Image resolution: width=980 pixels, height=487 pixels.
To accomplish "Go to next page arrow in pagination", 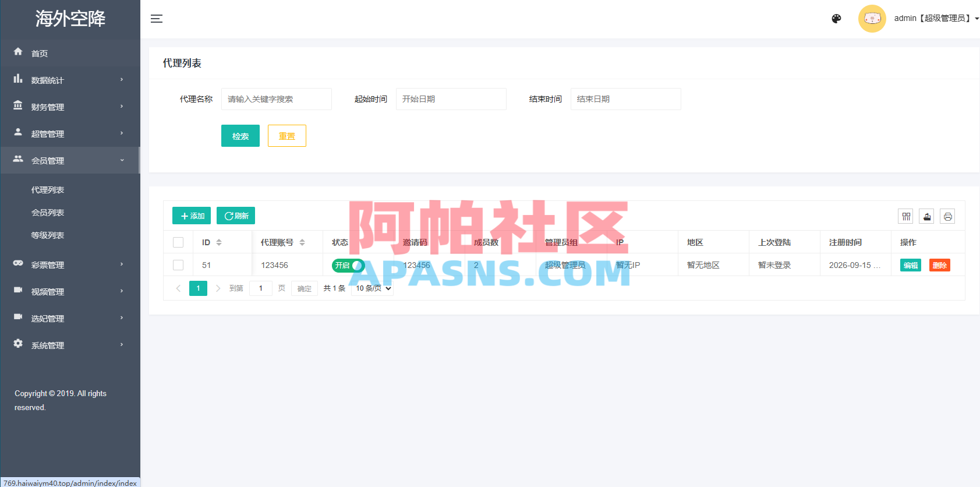I will (x=218, y=288).
